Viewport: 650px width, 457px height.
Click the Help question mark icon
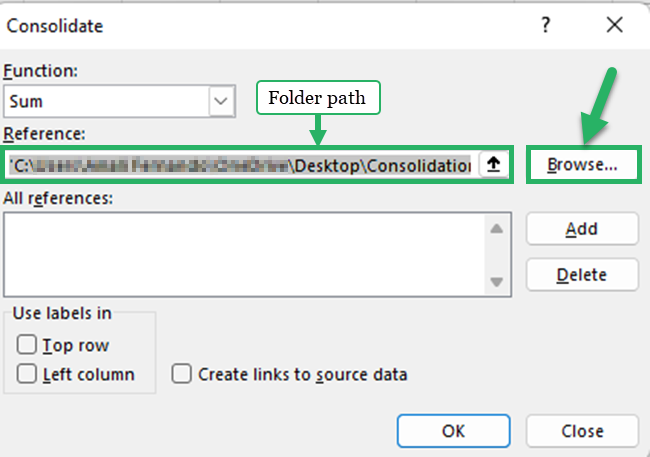[x=546, y=26]
